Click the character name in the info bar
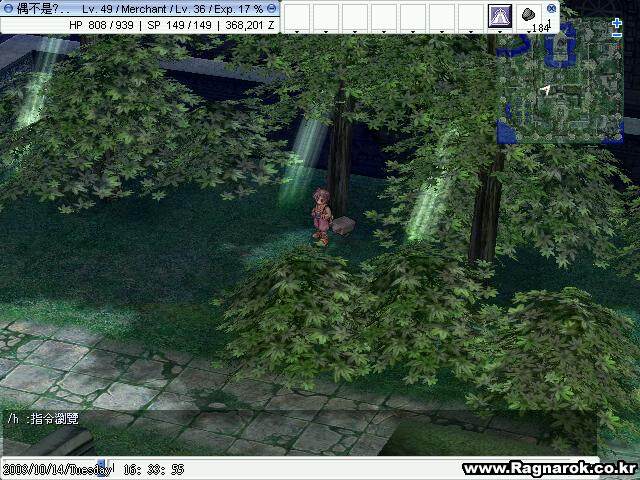The height and width of the screenshot is (480, 640). click(x=44, y=9)
